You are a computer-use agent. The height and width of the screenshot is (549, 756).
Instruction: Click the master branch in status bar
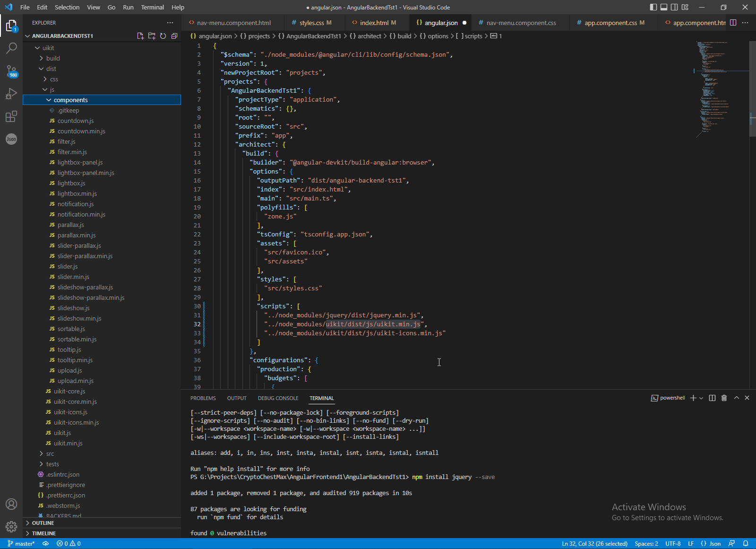[22, 544]
